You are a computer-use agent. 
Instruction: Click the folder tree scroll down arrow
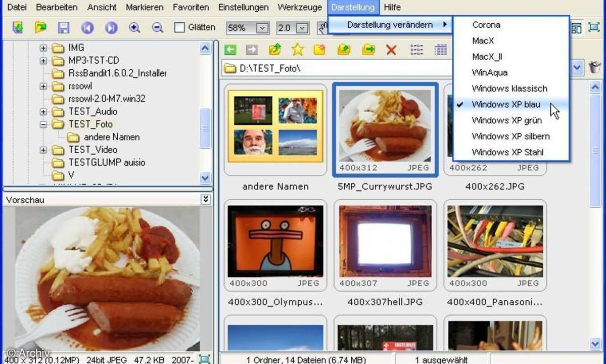pos(205,178)
